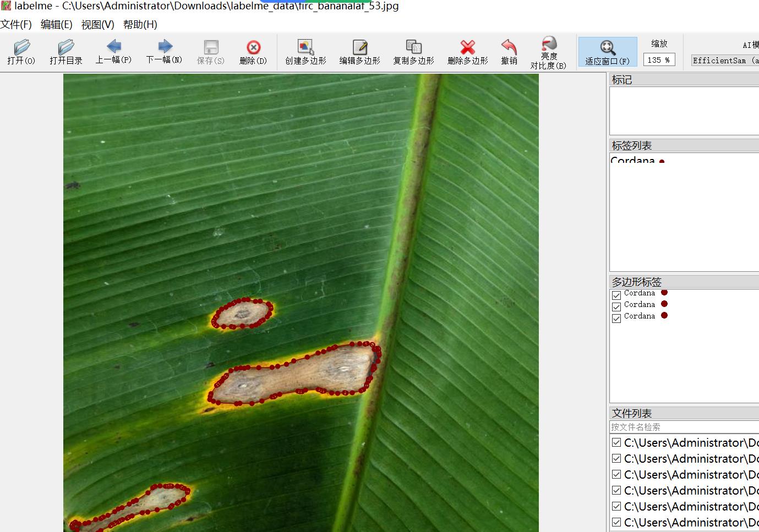This screenshot has height=532, width=759.
Task: Click the delete polygon red X
Action: coord(467,52)
